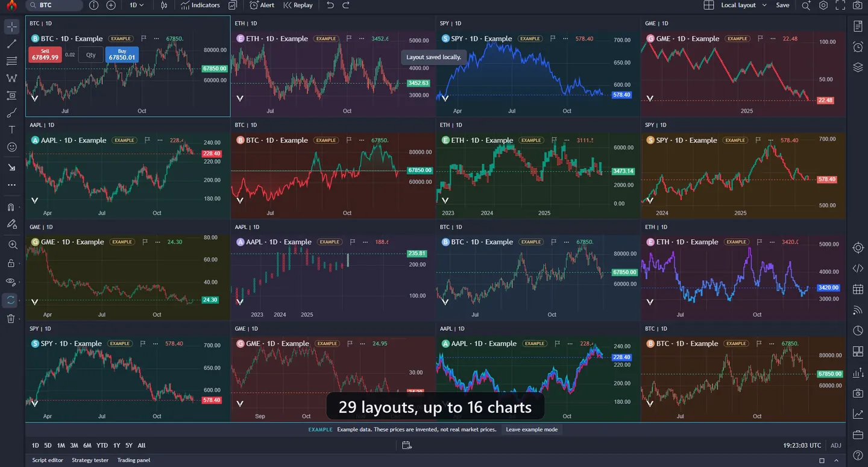Open more options on ETH top-row chart legend
The image size is (868, 467).
click(361, 39)
